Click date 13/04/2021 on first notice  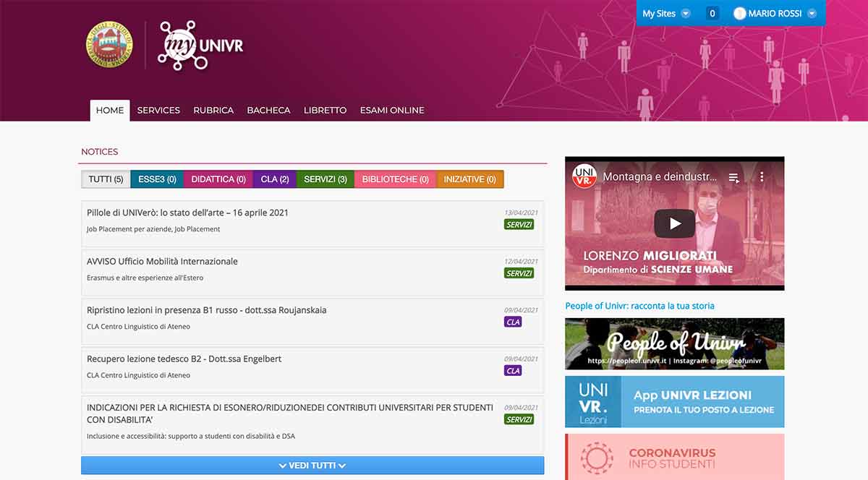[521, 213]
